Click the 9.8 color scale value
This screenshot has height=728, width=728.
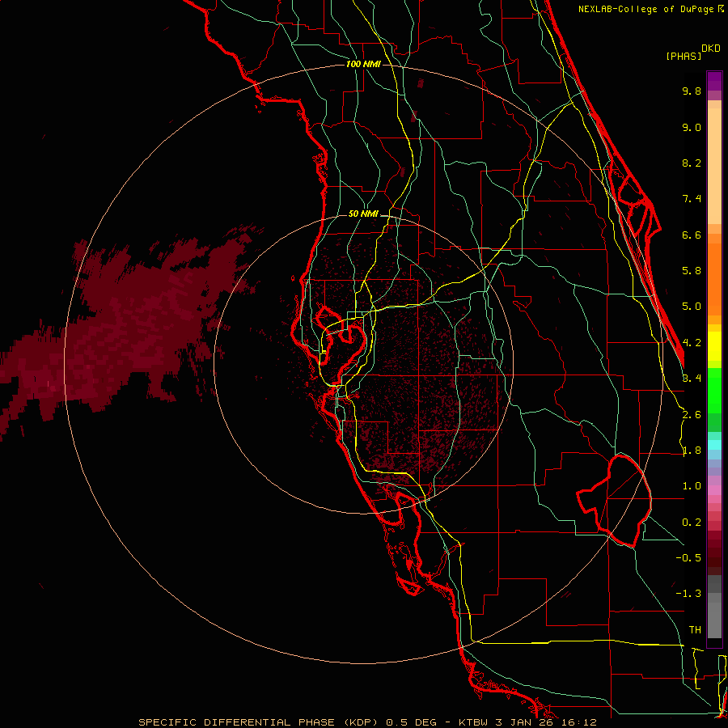tap(692, 91)
